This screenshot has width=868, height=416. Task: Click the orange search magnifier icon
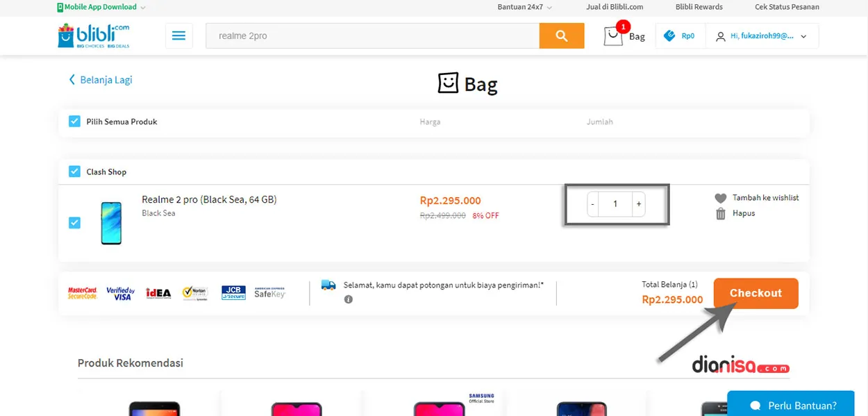561,35
